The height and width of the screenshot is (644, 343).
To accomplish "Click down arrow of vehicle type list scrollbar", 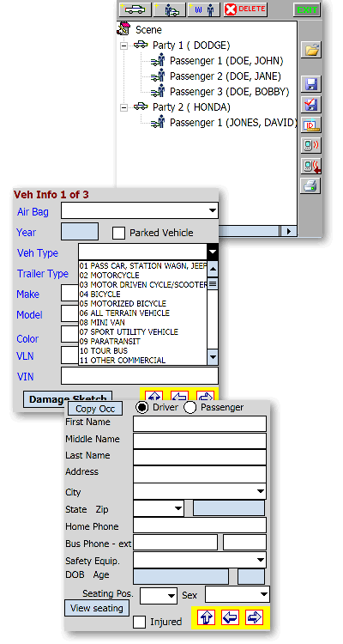I will [x=213, y=357].
